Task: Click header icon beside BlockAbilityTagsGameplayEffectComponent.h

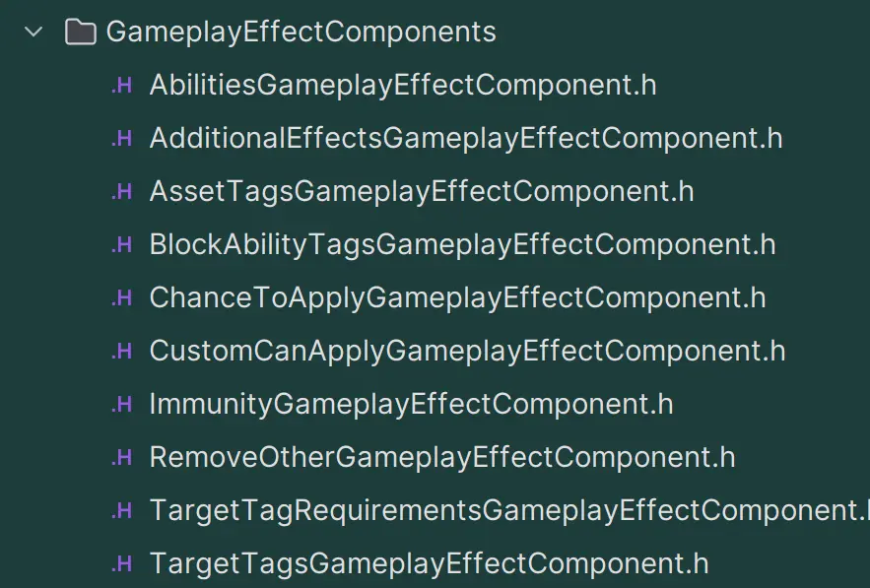Action: coord(121,245)
